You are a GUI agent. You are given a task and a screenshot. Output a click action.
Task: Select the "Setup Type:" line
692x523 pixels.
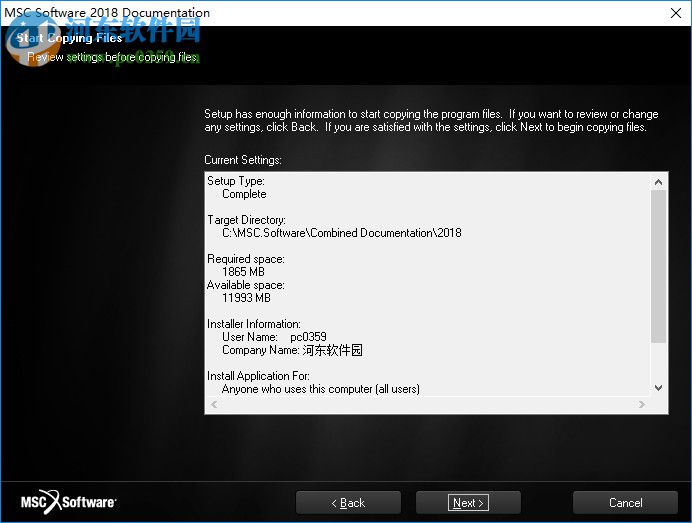(236, 181)
